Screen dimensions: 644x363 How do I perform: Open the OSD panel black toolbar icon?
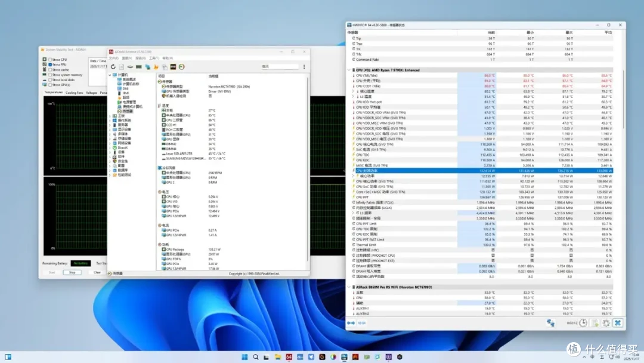[173, 67]
